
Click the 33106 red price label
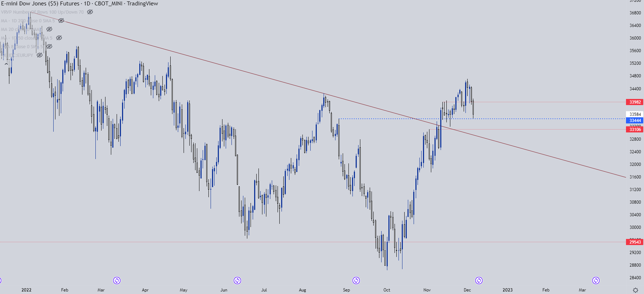[635, 130]
